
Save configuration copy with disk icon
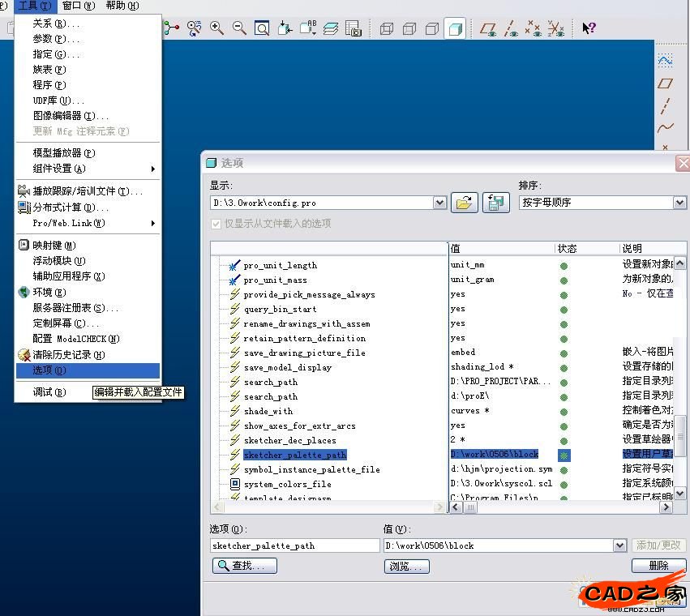(x=495, y=203)
